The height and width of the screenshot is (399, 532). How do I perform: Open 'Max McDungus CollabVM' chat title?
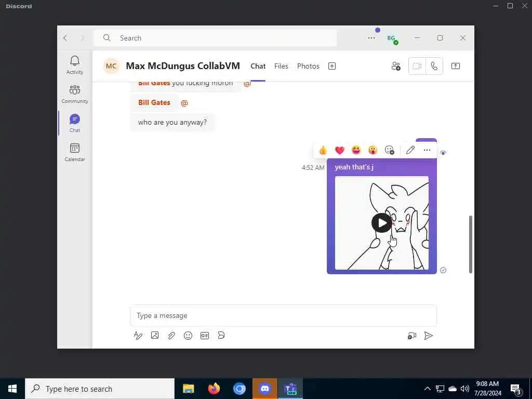(183, 66)
